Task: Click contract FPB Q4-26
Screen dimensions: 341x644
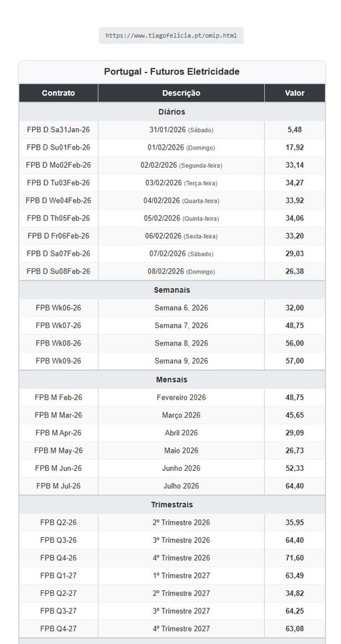Action: [x=58, y=557]
